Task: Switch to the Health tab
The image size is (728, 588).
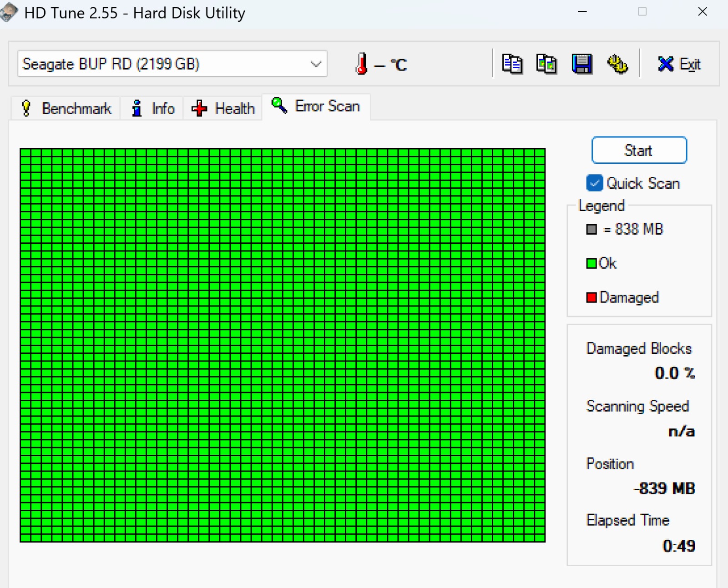Action: tap(223, 108)
